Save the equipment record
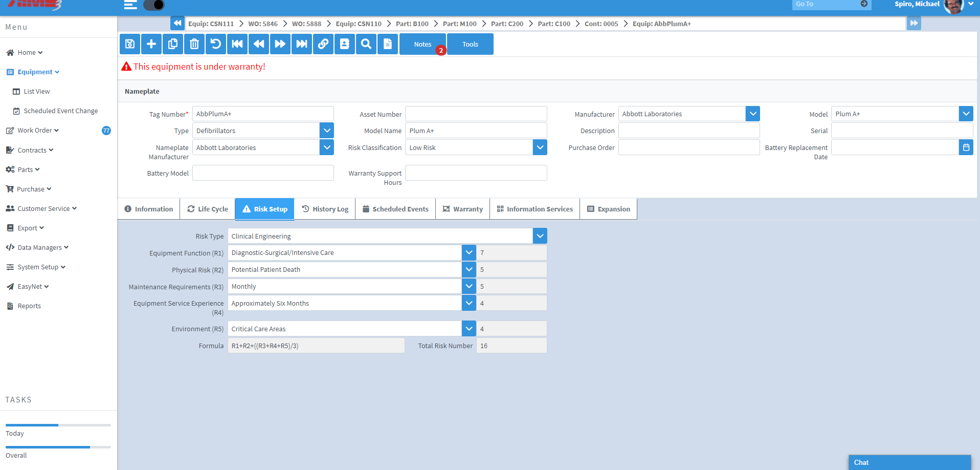 129,44
